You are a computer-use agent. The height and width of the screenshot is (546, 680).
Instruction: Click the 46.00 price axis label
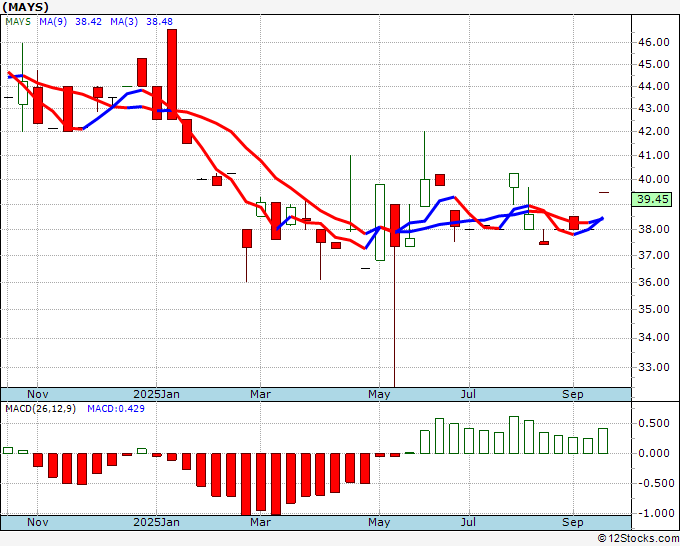[654, 42]
